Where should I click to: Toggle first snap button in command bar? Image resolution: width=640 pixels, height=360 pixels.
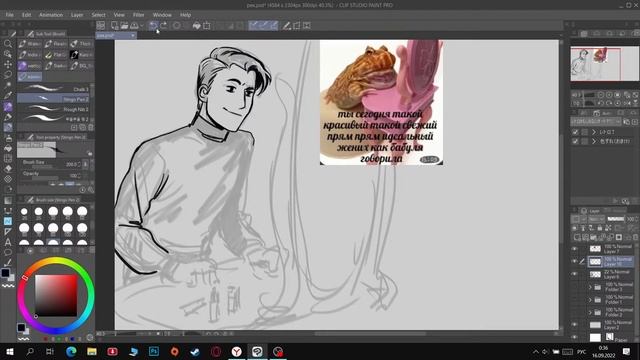(x=253, y=25)
